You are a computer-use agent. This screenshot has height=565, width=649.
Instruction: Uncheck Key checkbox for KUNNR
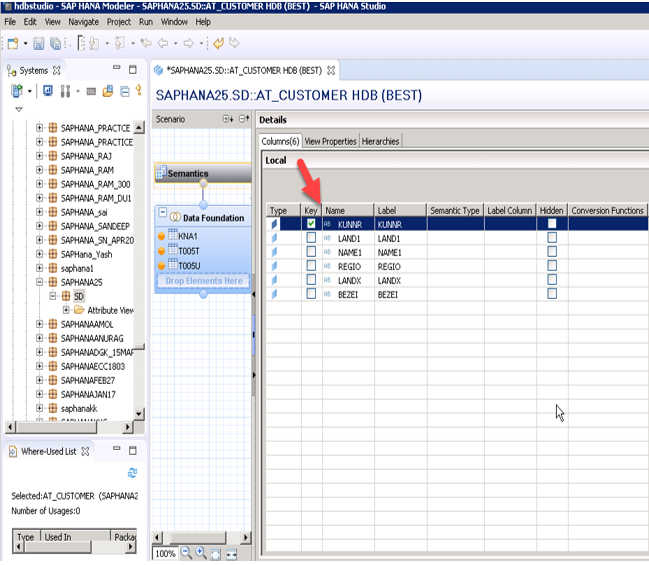click(x=311, y=224)
